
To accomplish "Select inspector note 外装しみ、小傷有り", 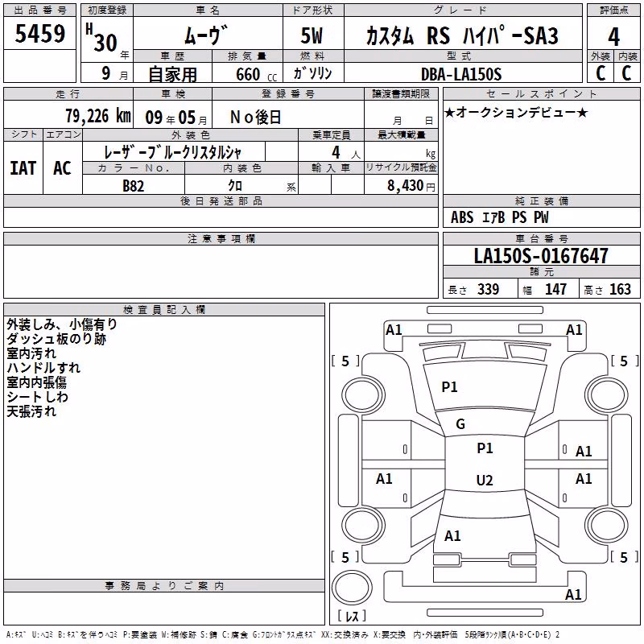I will coord(62,324).
